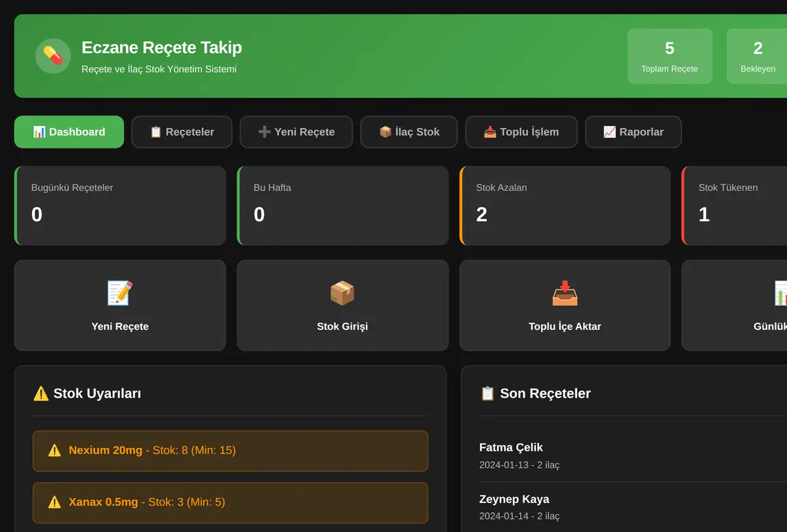Image resolution: width=787 pixels, height=532 pixels.
Task: Click the warning icon in Stok Uyarıları heading
Action: pyautogui.click(x=41, y=394)
